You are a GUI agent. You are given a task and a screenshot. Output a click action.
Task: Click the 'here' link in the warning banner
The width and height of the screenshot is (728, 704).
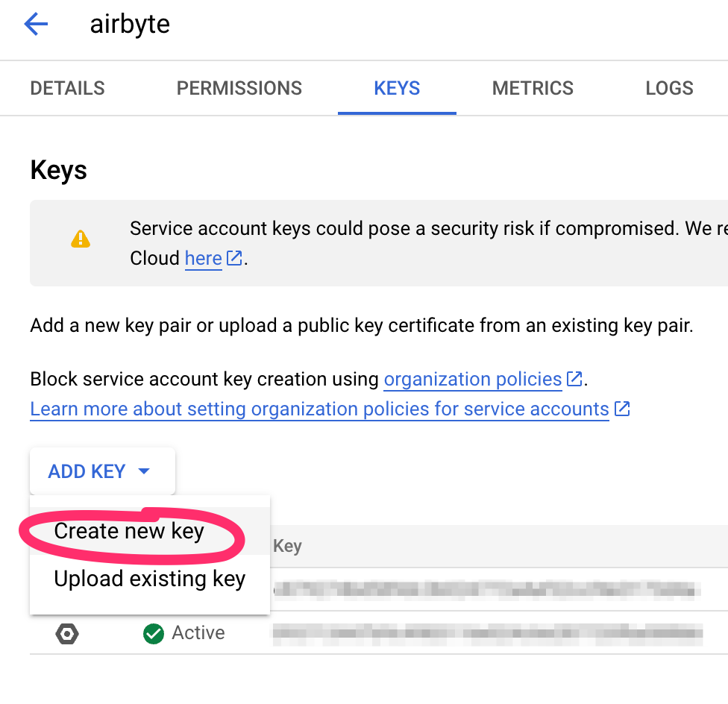[x=202, y=258]
